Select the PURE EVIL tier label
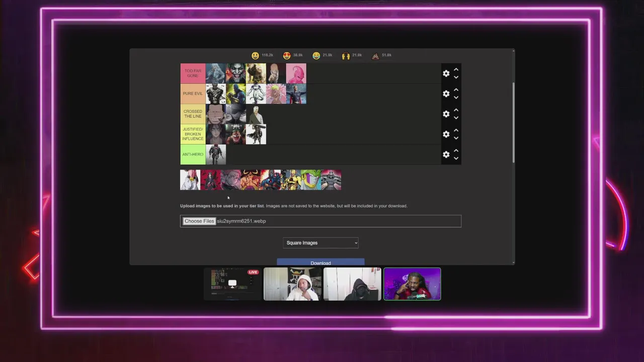 [193, 94]
